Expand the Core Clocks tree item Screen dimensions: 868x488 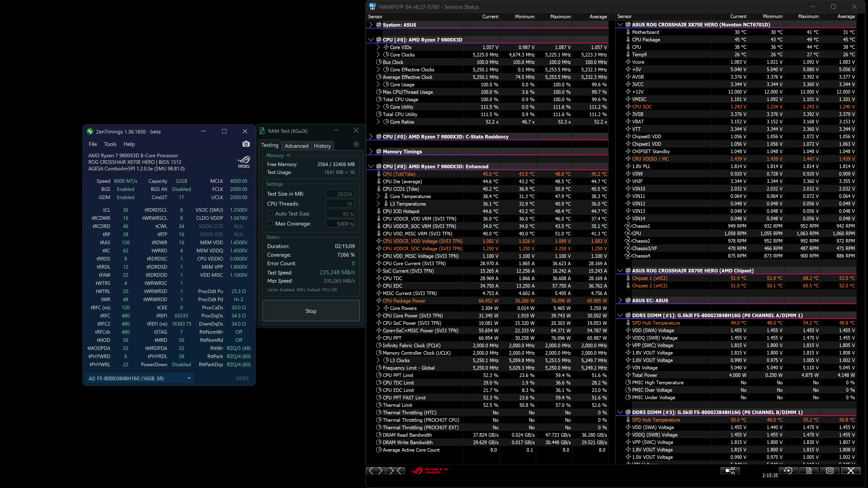[378, 54]
